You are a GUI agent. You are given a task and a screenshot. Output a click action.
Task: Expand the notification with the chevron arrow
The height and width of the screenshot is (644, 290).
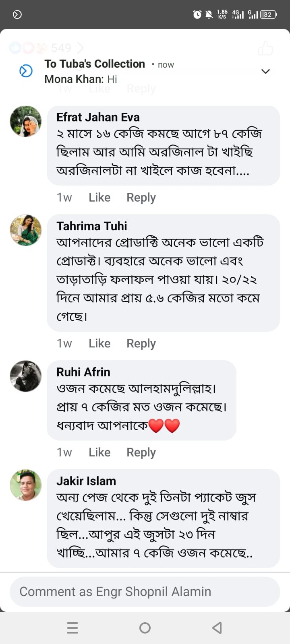coord(265,72)
